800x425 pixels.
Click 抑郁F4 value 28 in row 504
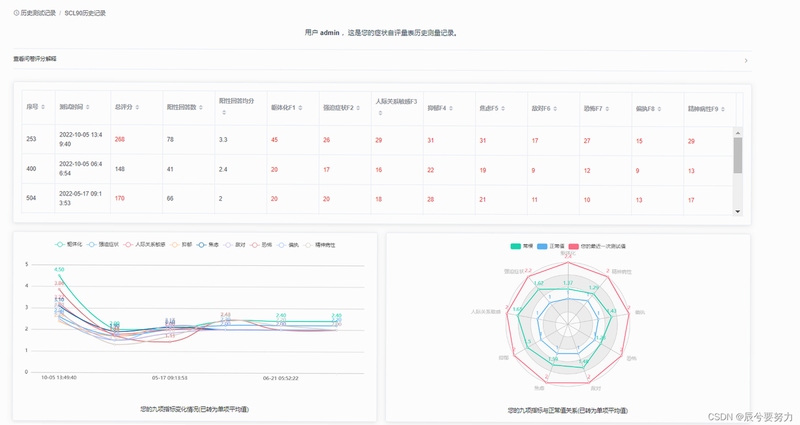tap(431, 199)
